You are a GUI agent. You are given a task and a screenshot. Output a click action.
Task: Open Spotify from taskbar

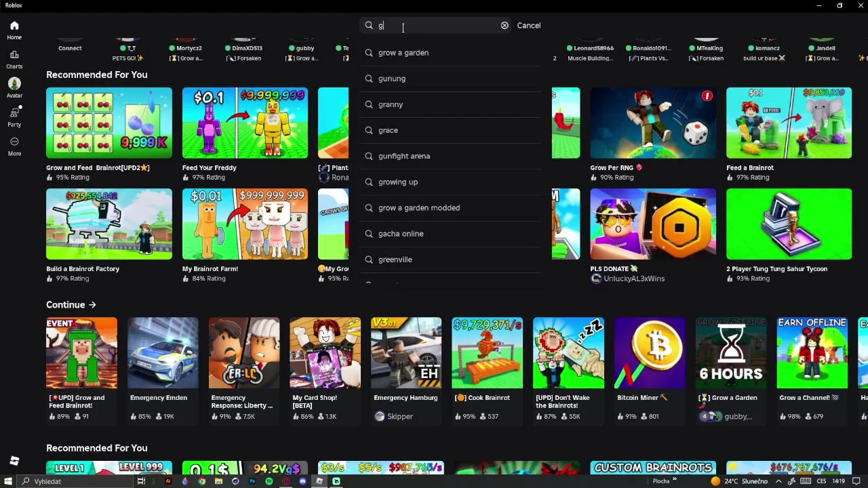tap(269, 481)
